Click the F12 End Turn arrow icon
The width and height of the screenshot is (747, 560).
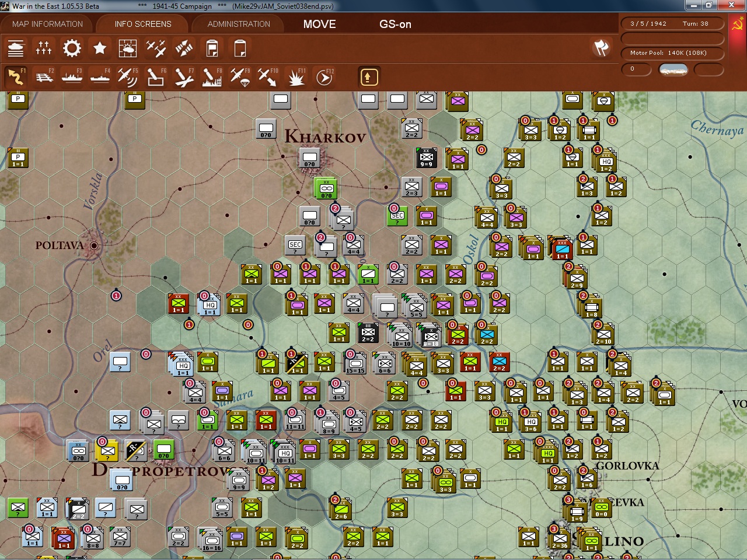point(324,77)
